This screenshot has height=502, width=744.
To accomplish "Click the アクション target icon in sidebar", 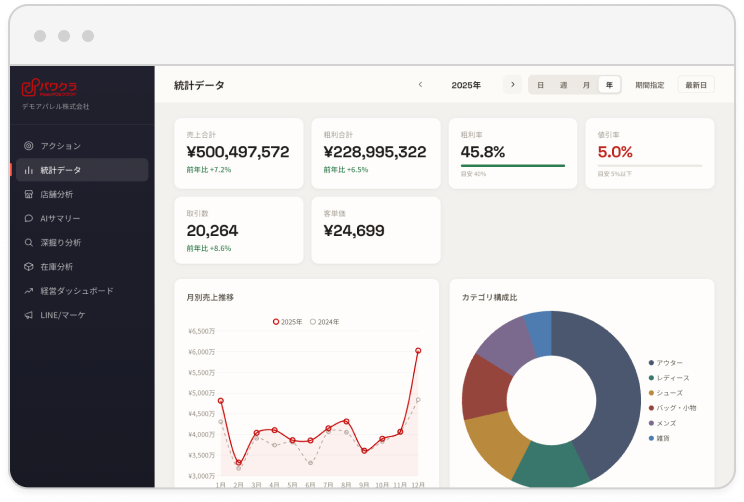I will (28, 146).
